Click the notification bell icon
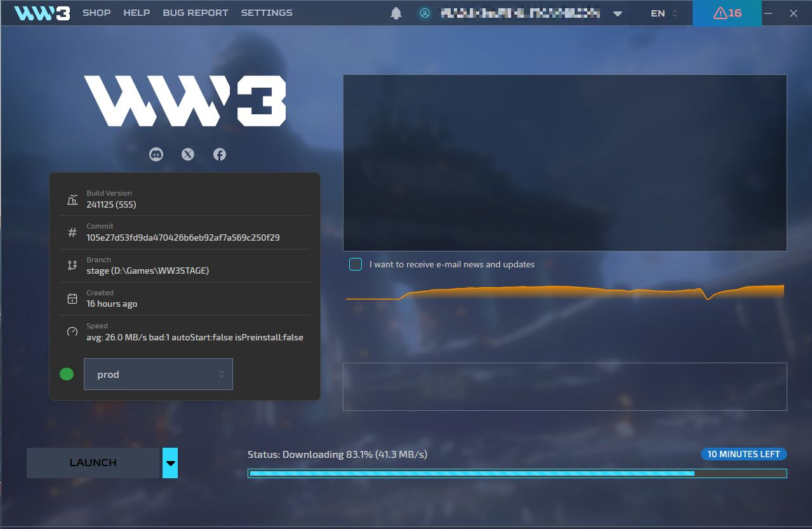Image resolution: width=812 pixels, height=529 pixels. coord(396,13)
